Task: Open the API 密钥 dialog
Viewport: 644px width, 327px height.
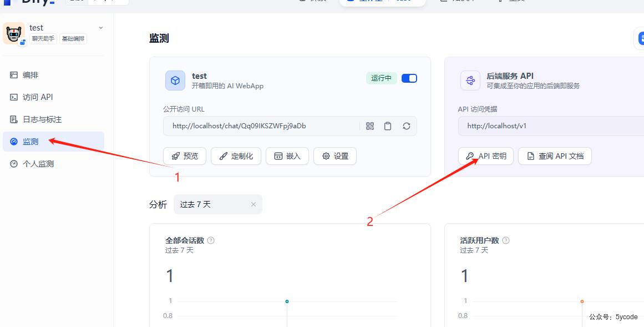Action: (486, 156)
